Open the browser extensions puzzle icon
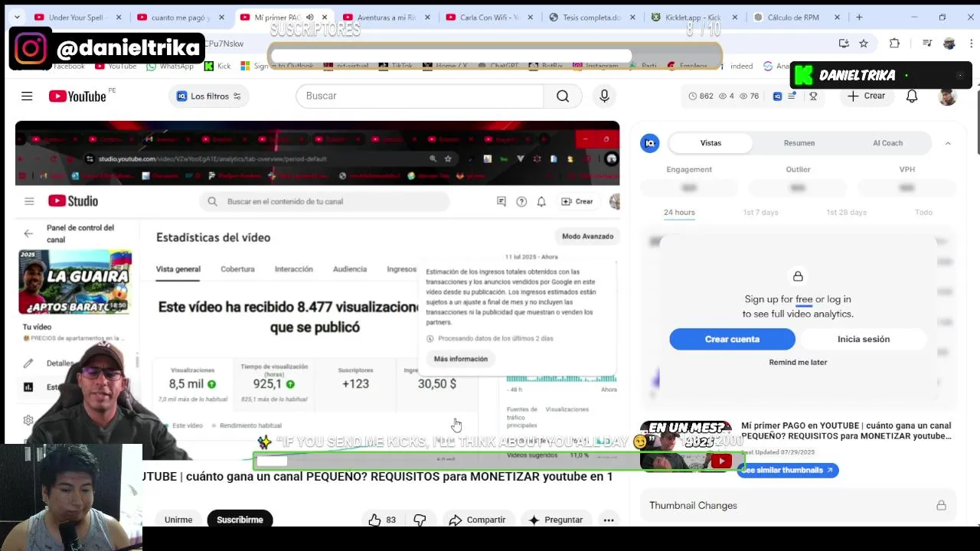The height and width of the screenshot is (551, 980). (x=894, y=44)
